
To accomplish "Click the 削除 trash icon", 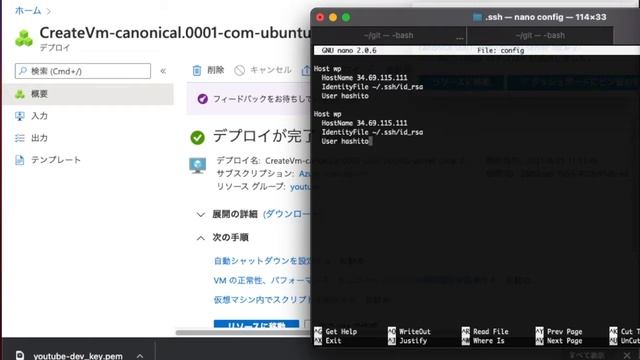I will (x=197, y=71).
